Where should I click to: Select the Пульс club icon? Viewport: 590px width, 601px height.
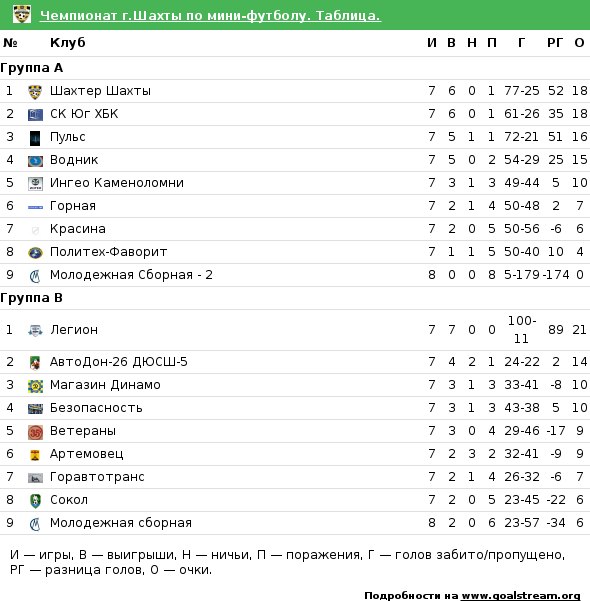click(35, 138)
